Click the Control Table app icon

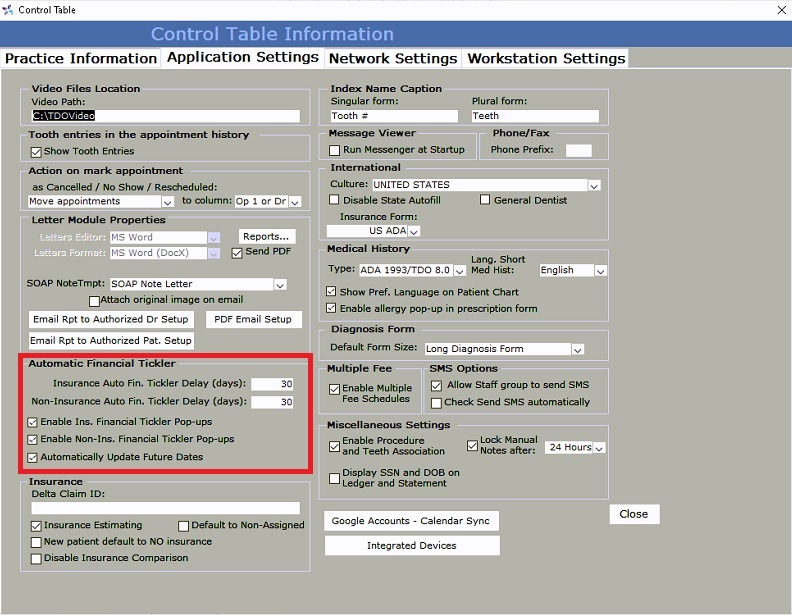[10, 10]
